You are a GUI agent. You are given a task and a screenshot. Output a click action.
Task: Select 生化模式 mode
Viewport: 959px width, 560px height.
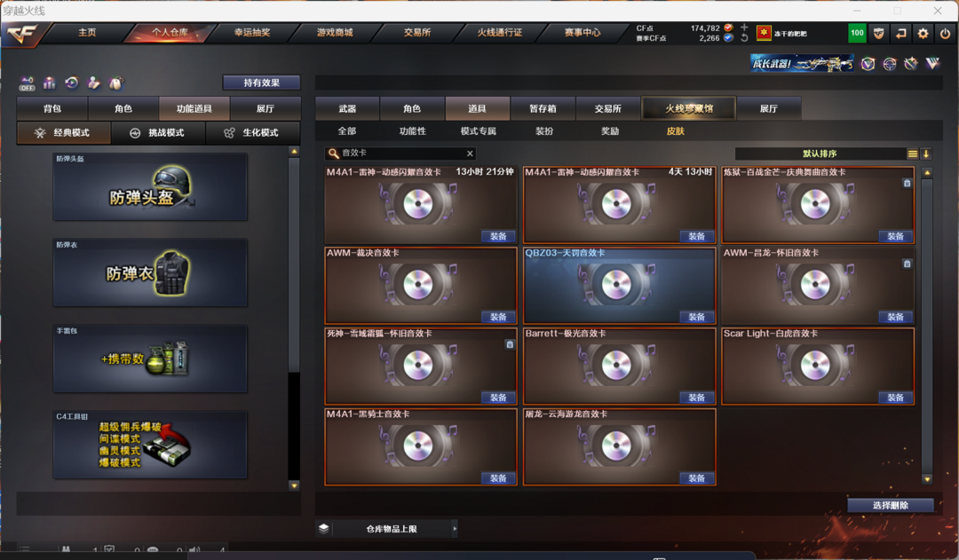(252, 132)
